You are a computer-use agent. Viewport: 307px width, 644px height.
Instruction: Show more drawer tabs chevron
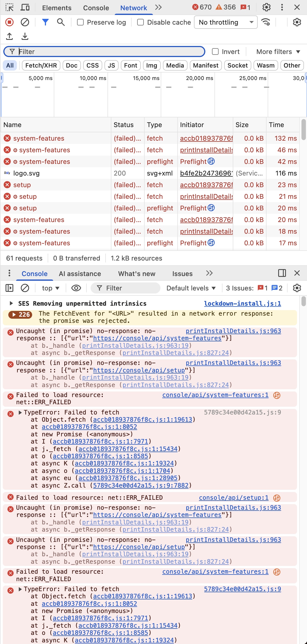pyautogui.click(x=209, y=273)
